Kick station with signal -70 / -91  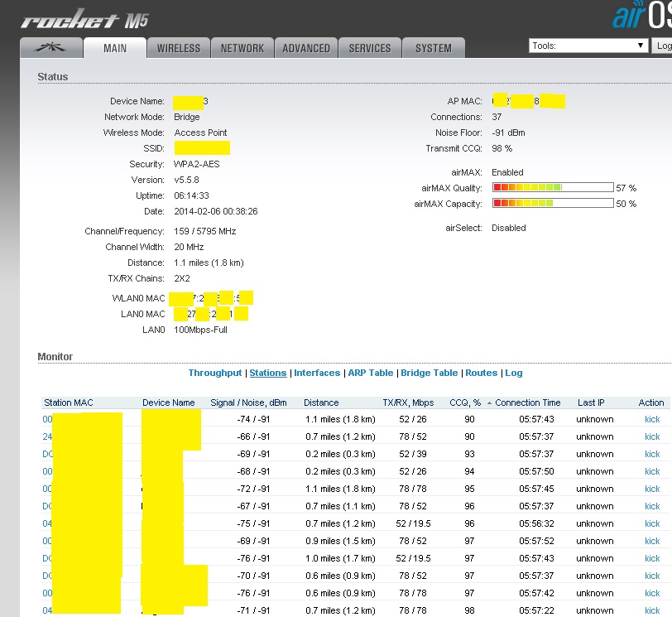tap(652, 576)
